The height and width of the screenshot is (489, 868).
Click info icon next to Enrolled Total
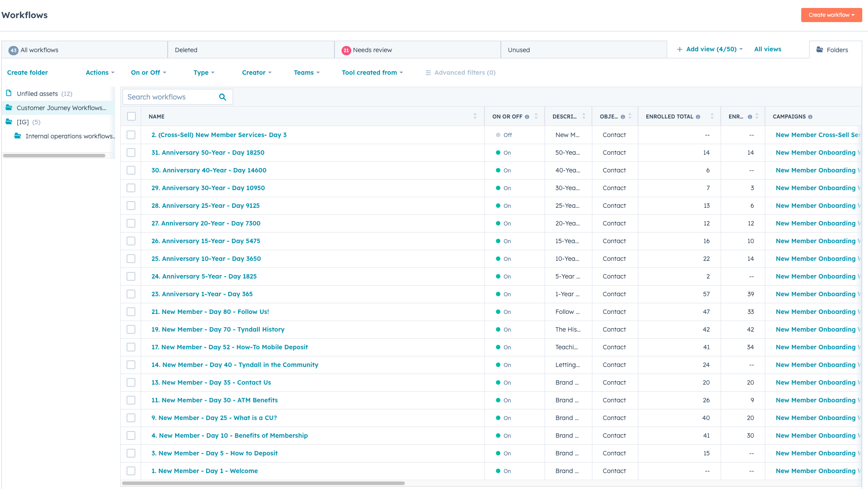pyautogui.click(x=698, y=117)
